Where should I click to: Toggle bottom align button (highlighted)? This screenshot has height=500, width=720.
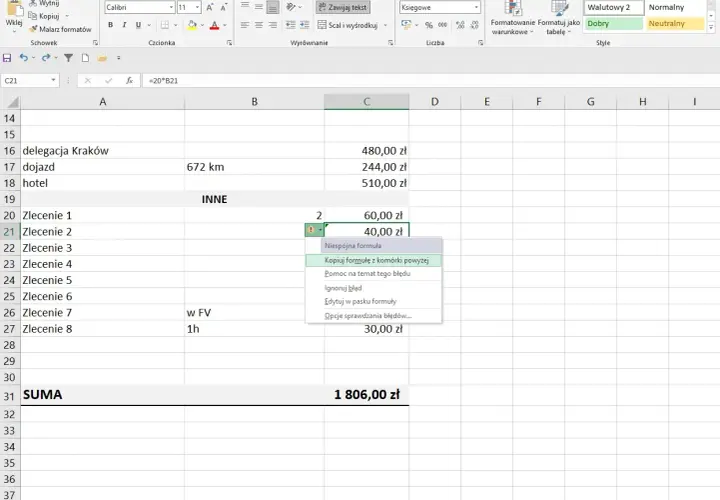pyautogui.click(x=273, y=7)
